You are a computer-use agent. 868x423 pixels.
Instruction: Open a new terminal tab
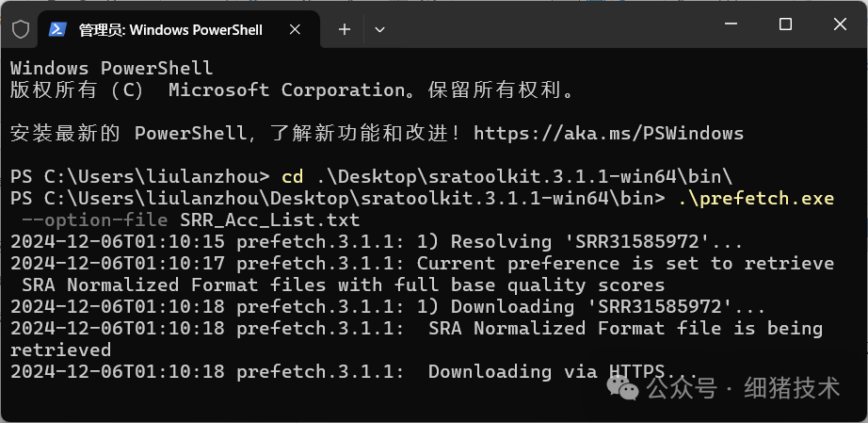click(345, 29)
